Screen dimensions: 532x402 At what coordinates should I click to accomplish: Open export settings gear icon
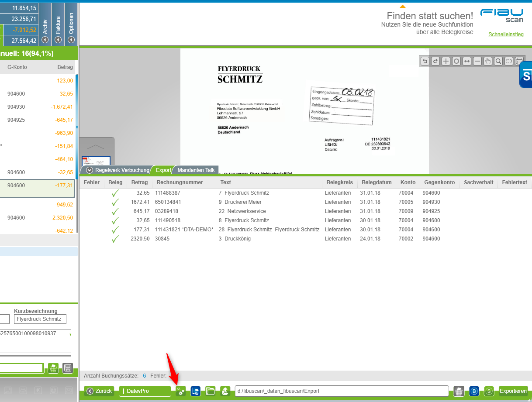[181, 391]
